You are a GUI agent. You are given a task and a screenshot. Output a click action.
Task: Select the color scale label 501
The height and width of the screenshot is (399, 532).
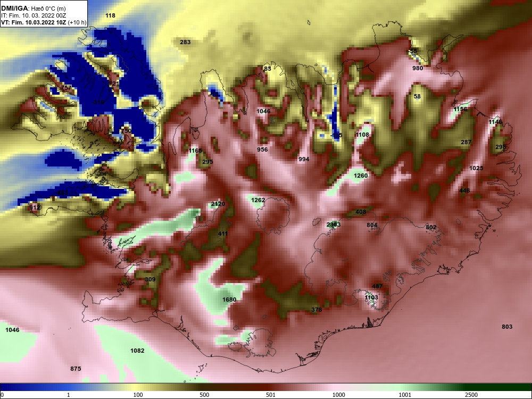click(x=271, y=395)
